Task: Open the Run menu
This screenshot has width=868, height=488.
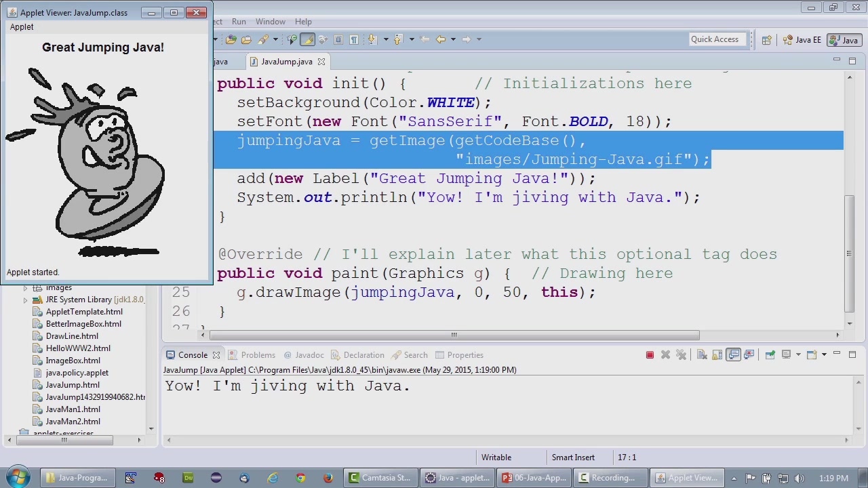Action: pyautogui.click(x=239, y=22)
